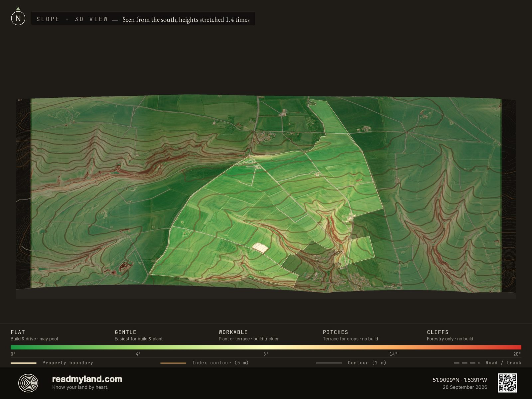Viewport: 532px width, 399px height.
Task: Click the CLIFFS legend heading
Action: pyautogui.click(x=438, y=332)
